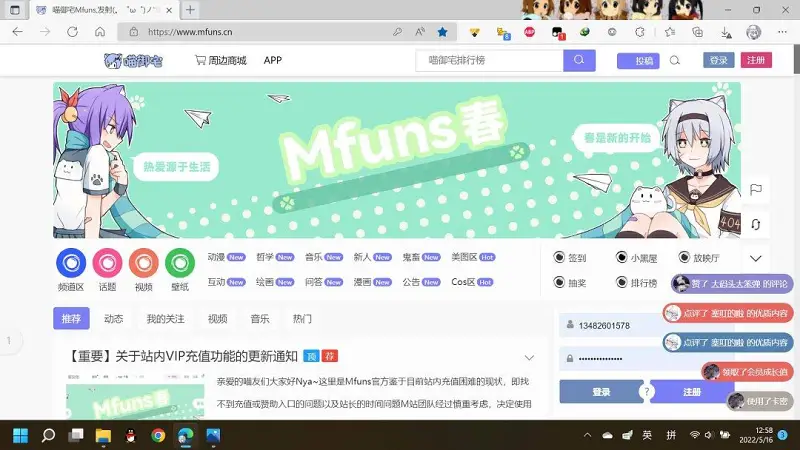Click the Mfuns春 post thumbnail image
800x450 pixels.
[x=135, y=397]
